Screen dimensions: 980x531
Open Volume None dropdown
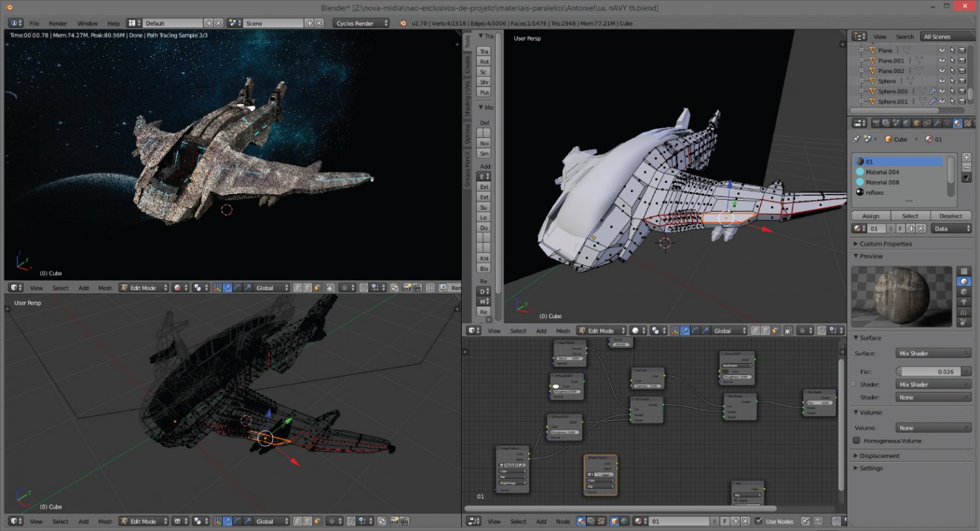933,428
